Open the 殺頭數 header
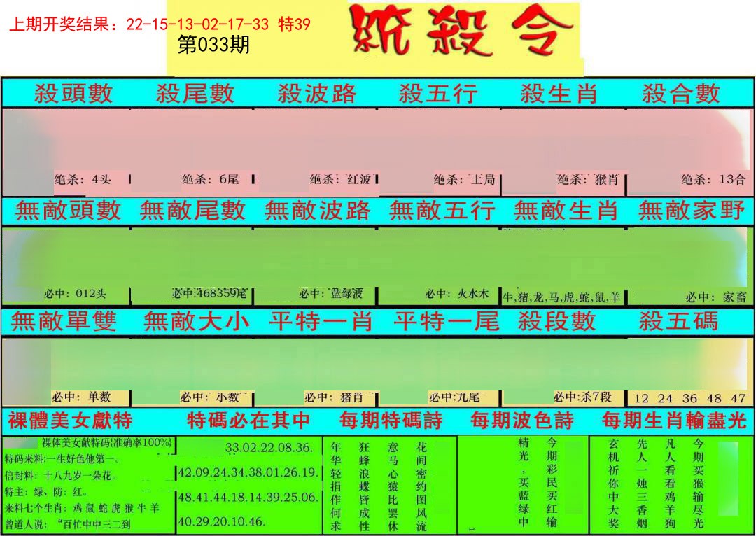This screenshot has width=756, height=536. click(x=73, y=93)
